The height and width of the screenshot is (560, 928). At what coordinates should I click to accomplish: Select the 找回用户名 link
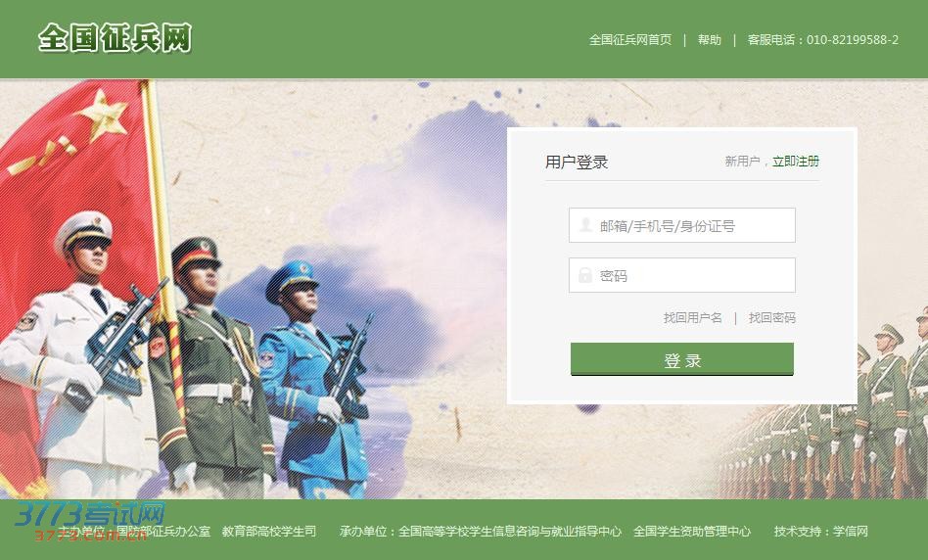click(x=692, y=318)
